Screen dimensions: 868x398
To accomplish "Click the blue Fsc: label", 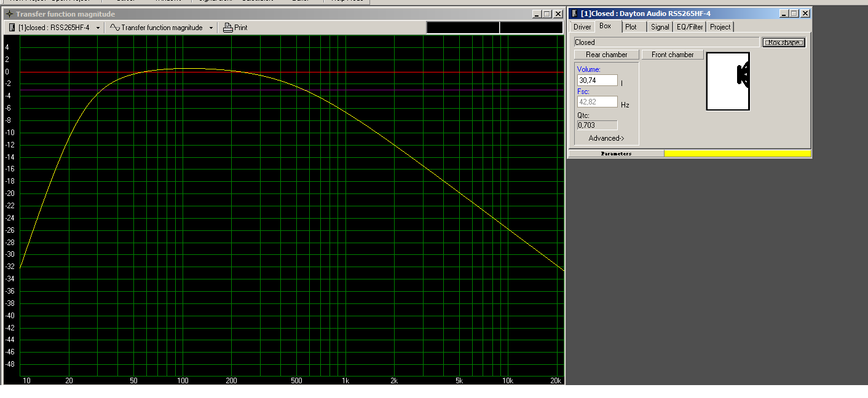I will tap(584, 92).
